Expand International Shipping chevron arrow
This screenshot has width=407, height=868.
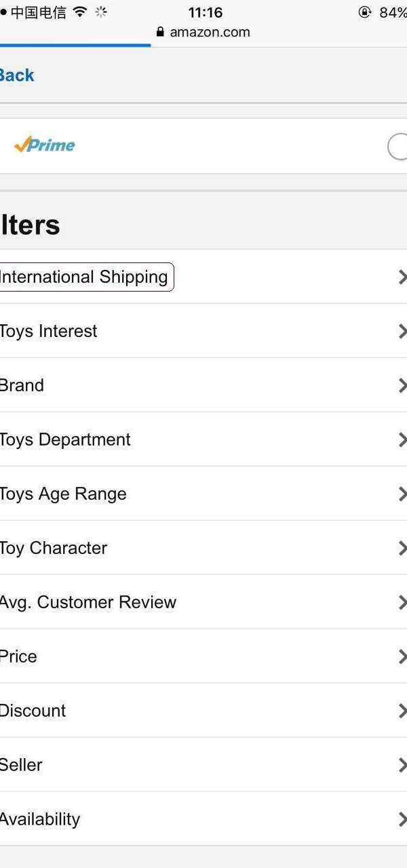tap(402, 277)
